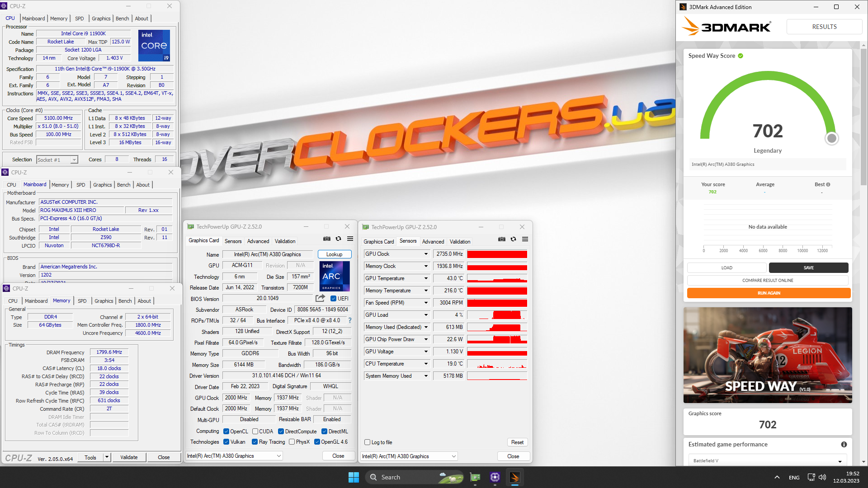Viewport: 868px width, 488px height.
Task: Switch to the Bench tab in top CPU-Z window
Action: [122, 19]
